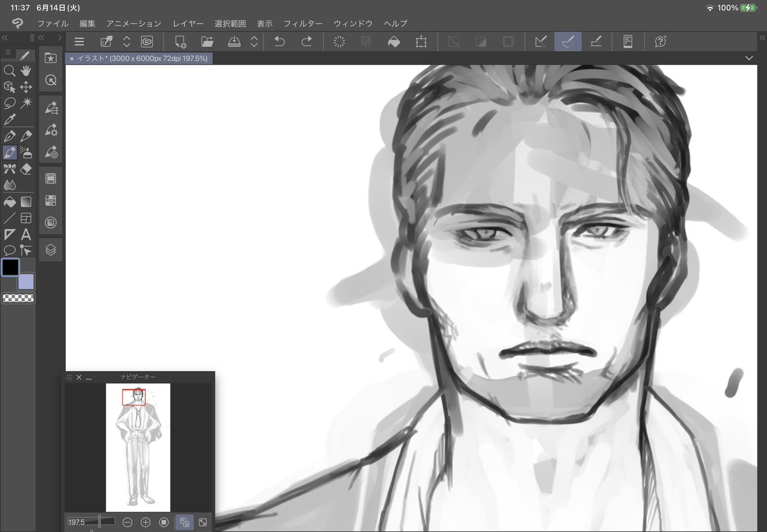This screenshot has height=532, width=767.
Task: Select the Hand move tool
Action: pyautogui.click(x=26, y=71)
